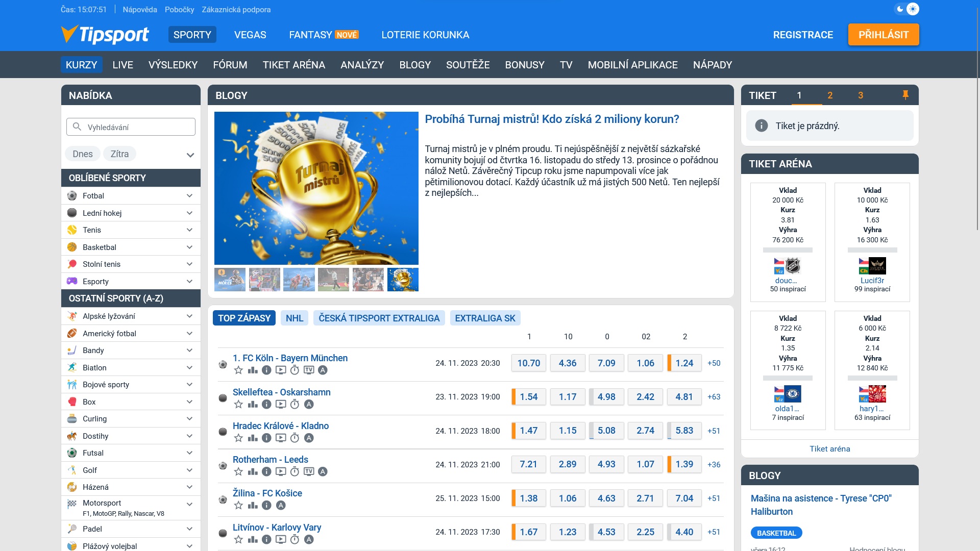Click info icon beside 'Tiket je prázdný'
This screenshot has width=980, height=551.
(x=761, y=126)
